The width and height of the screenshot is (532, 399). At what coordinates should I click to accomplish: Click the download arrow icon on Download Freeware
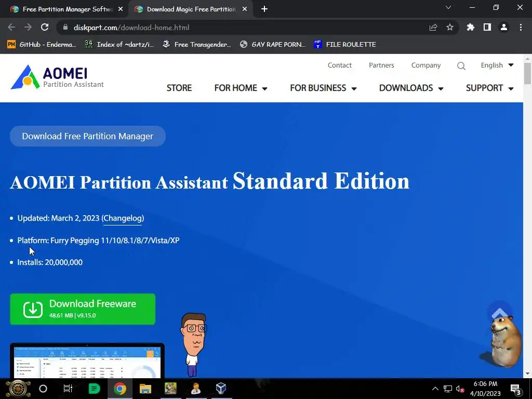(x=33, y=310)
